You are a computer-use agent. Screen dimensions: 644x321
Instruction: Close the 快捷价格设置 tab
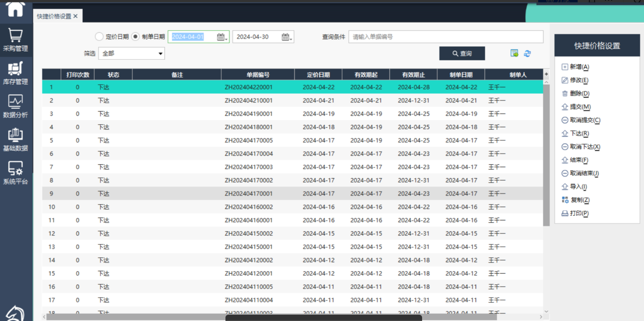(75, 16)
